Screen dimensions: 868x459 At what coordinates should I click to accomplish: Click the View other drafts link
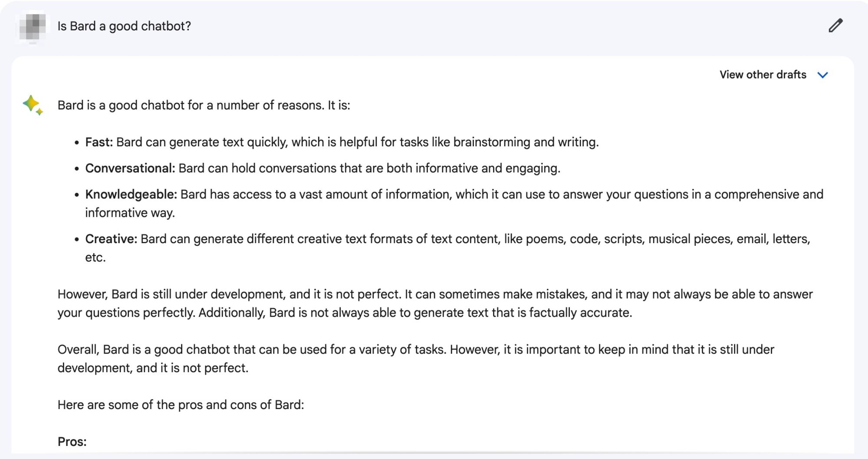click(x=763, y=74)
